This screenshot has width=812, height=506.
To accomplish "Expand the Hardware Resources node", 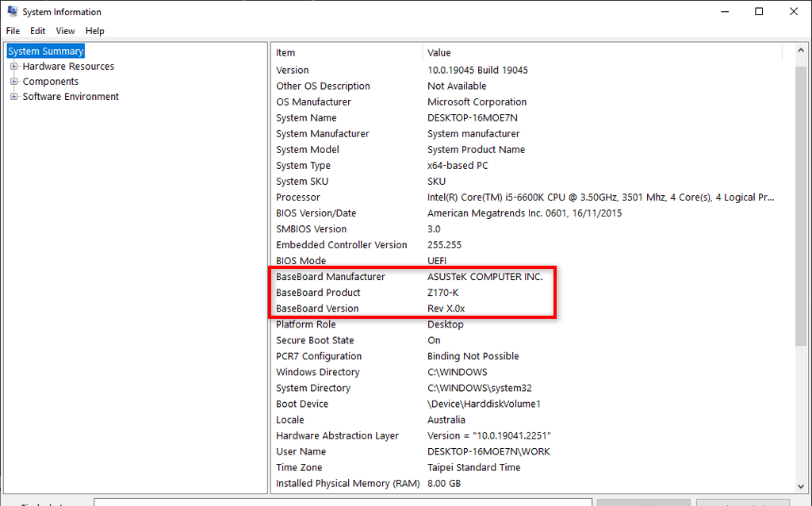I will pos(14,67).
